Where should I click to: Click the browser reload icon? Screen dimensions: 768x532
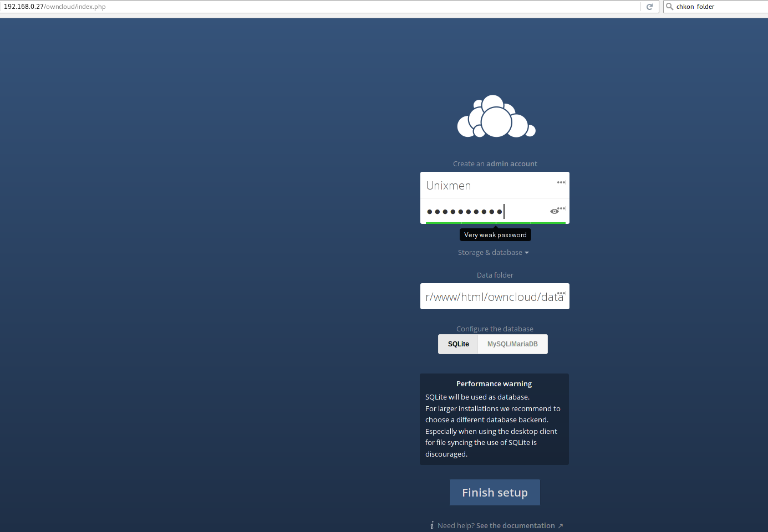pos(649,7)
